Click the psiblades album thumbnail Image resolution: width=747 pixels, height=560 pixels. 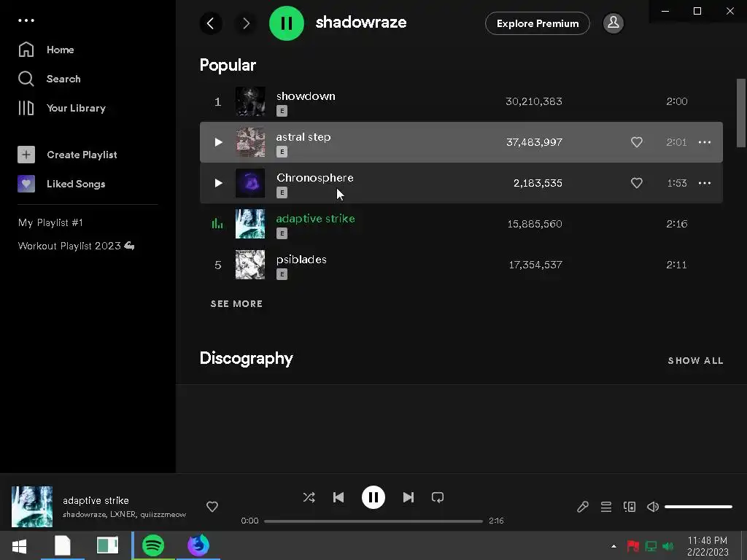(250, 264)
